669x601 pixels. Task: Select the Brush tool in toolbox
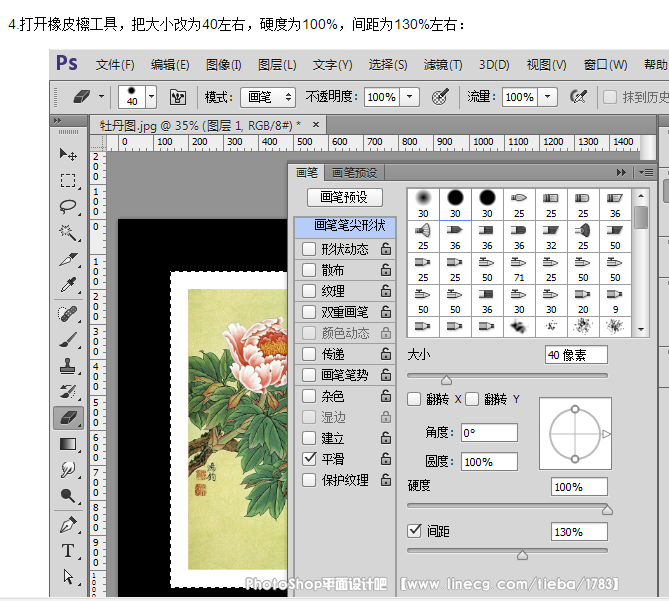(68, 340)
